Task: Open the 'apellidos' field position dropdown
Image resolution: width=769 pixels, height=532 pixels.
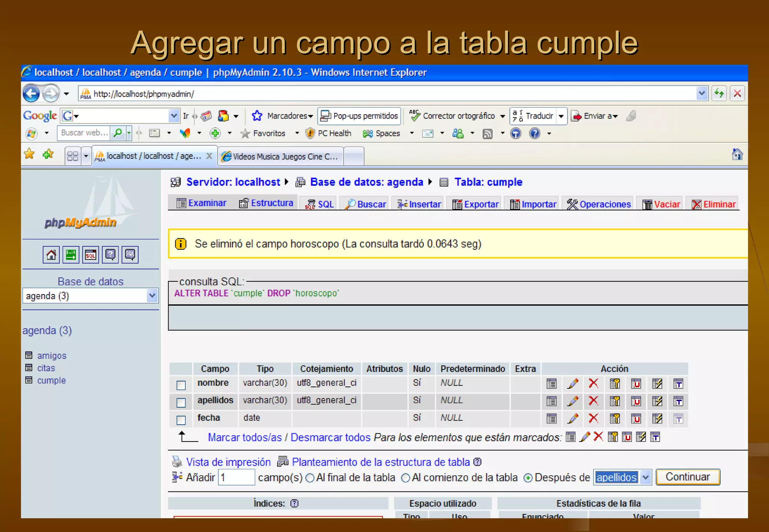Action: point(645,477)
